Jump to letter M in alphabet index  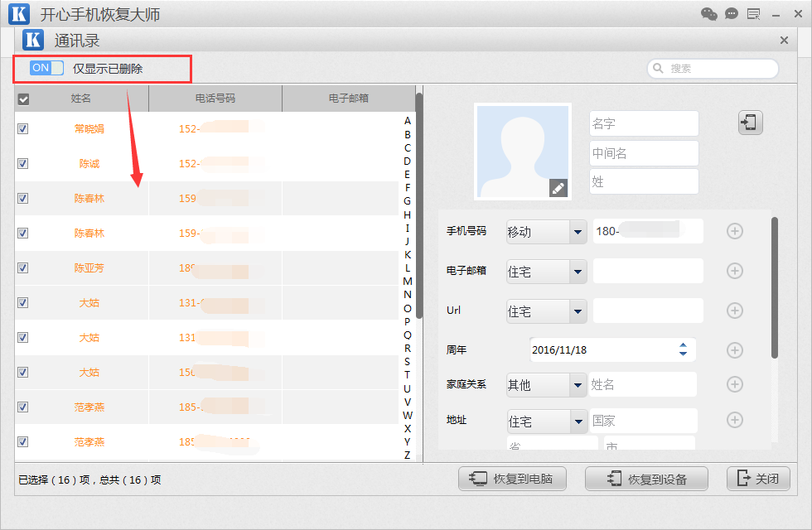408,282
